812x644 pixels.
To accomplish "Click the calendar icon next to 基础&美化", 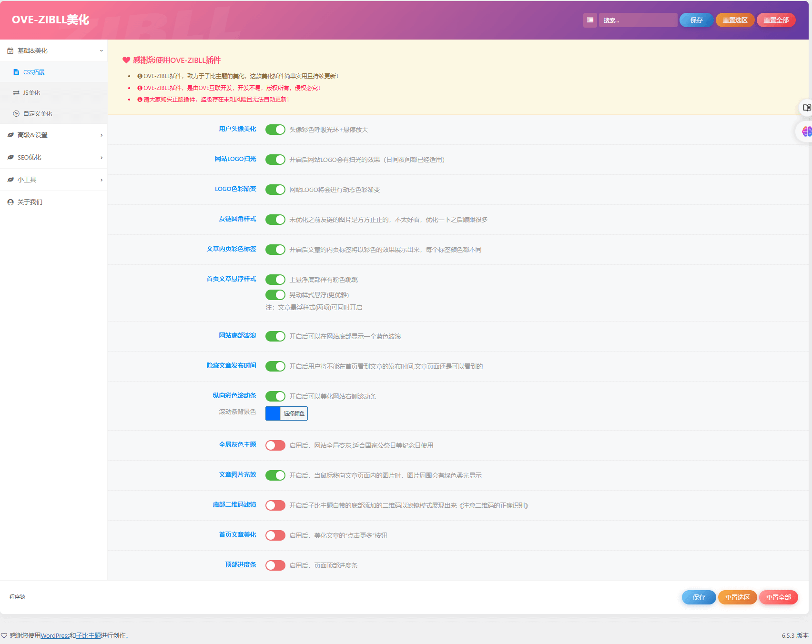I will (x=10, y=50).
